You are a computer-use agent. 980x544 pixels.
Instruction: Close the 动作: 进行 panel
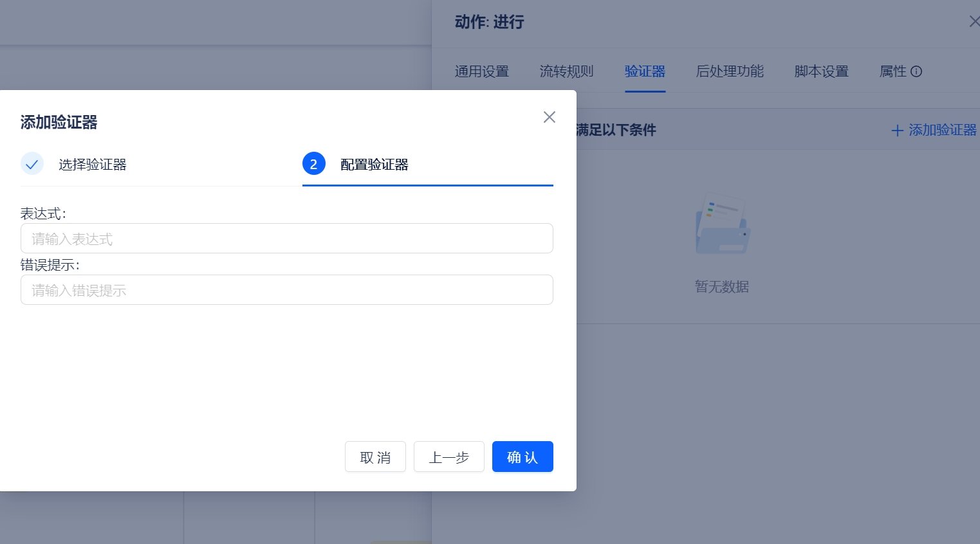(975, 21)
